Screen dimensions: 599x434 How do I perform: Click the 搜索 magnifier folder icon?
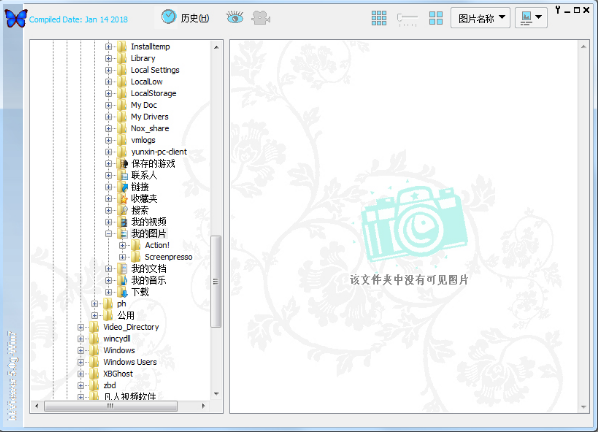click(x=123, y=210)
